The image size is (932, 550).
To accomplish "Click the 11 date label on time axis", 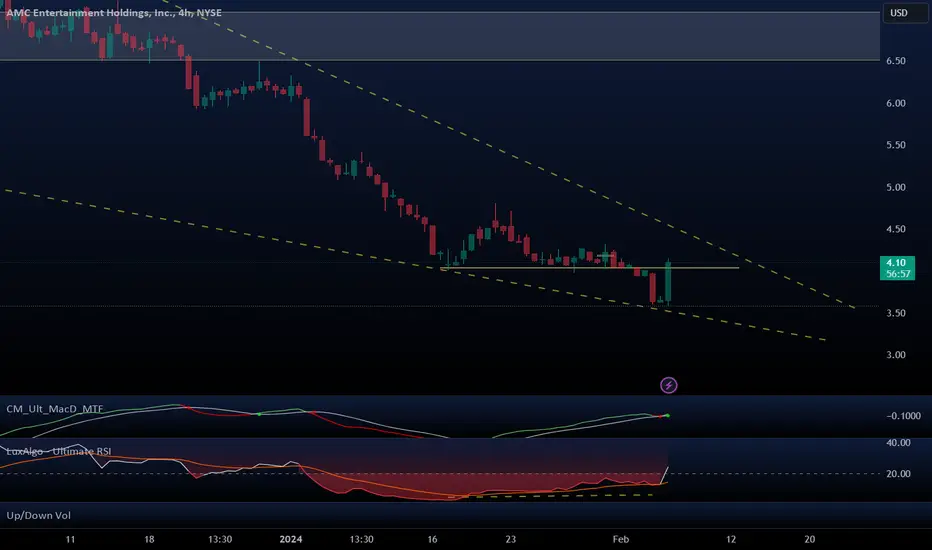I will point(70,539).
